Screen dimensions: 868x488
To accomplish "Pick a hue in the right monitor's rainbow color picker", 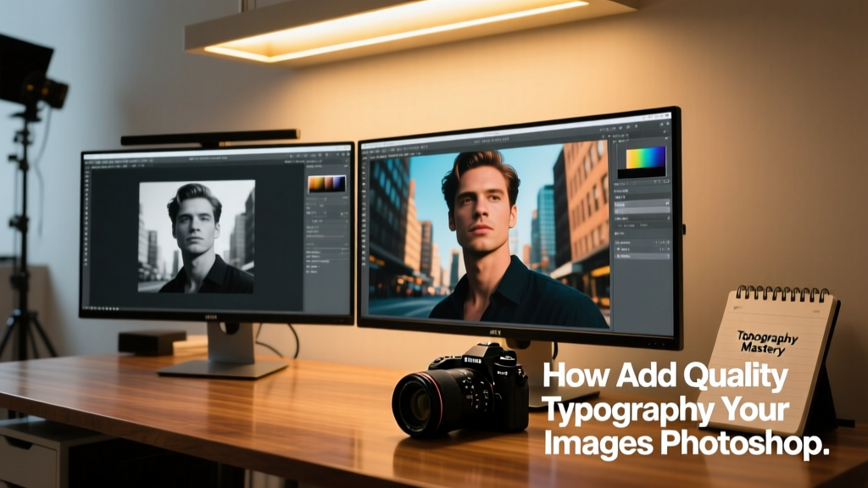I will coord(645,157).
